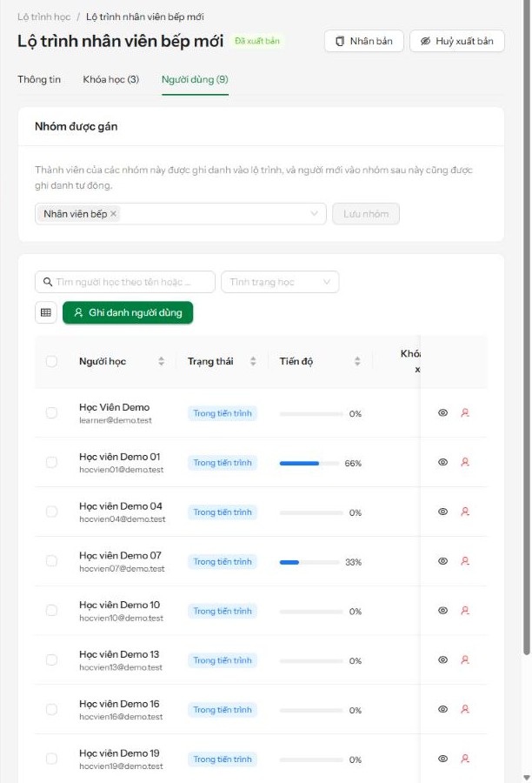Tick checkbox for Học viên Demo 16

coord(51,709)
